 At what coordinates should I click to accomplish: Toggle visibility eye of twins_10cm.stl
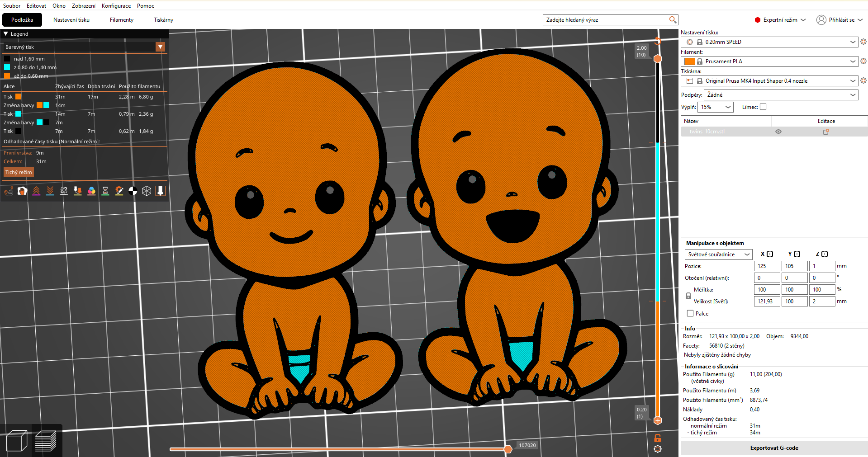[778, 132]
